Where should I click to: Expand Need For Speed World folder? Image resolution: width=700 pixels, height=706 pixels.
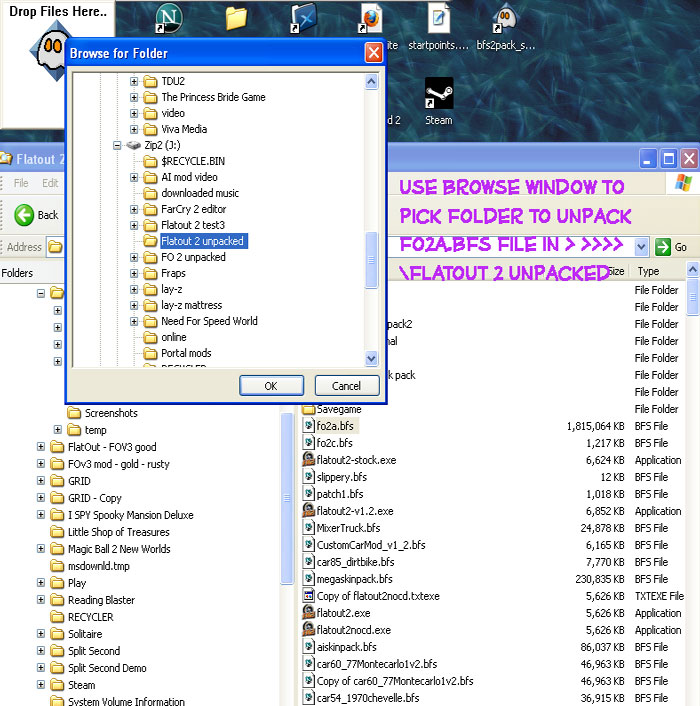[x=134, y=321]
